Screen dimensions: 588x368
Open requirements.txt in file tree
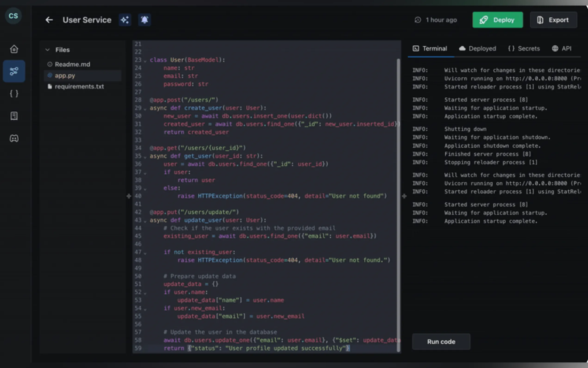pos(79,87)
